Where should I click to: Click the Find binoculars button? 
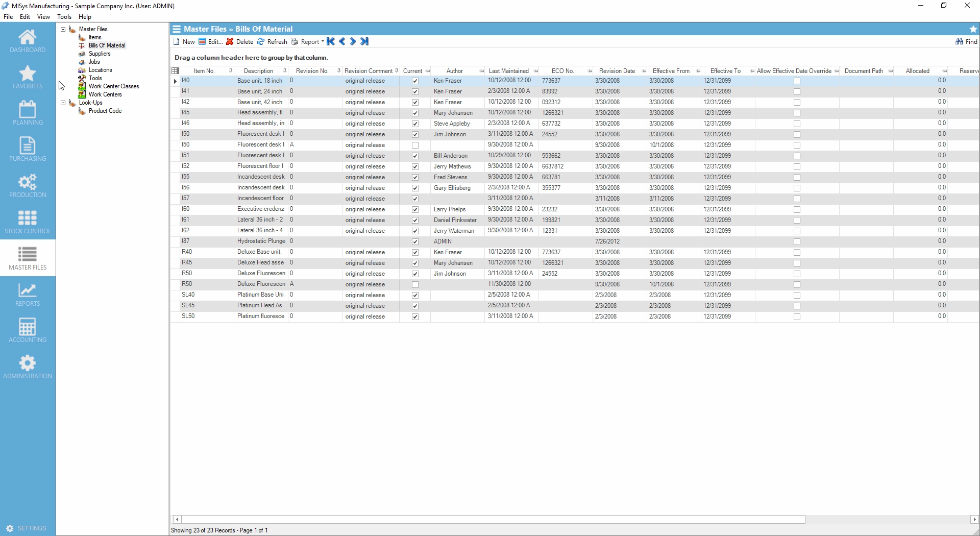pos(966,42)
